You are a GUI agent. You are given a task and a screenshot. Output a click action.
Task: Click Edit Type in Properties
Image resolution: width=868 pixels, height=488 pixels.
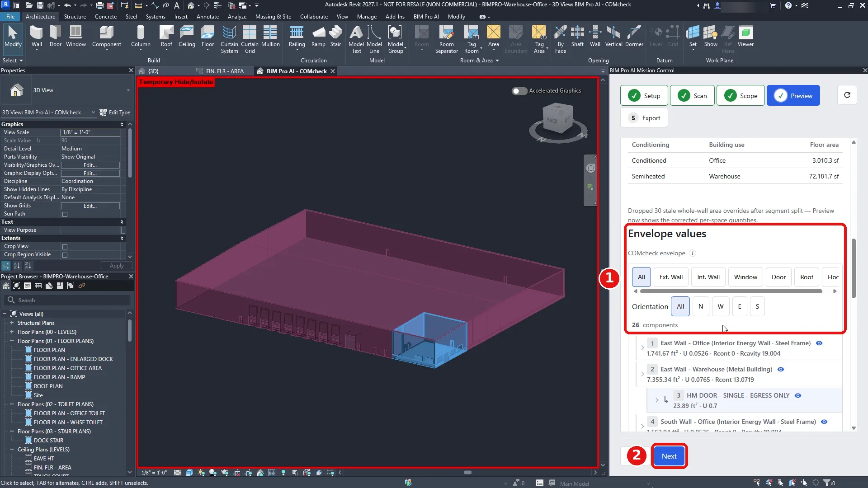[x=115, y=113]
